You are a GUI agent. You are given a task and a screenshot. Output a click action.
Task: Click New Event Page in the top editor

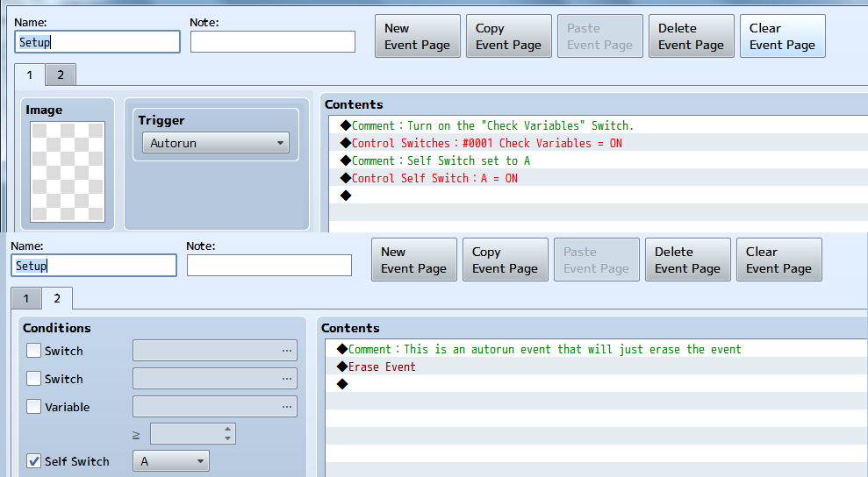click(x=417, y=37)
